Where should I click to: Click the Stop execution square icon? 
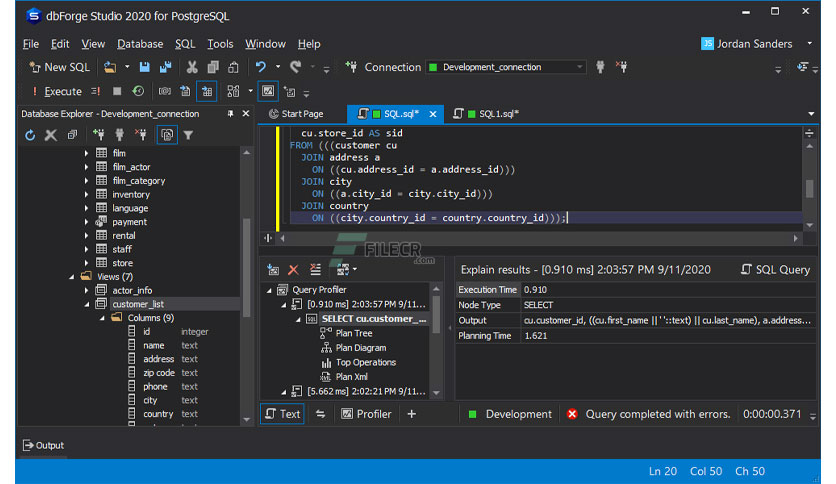click(x=117, y=91)
